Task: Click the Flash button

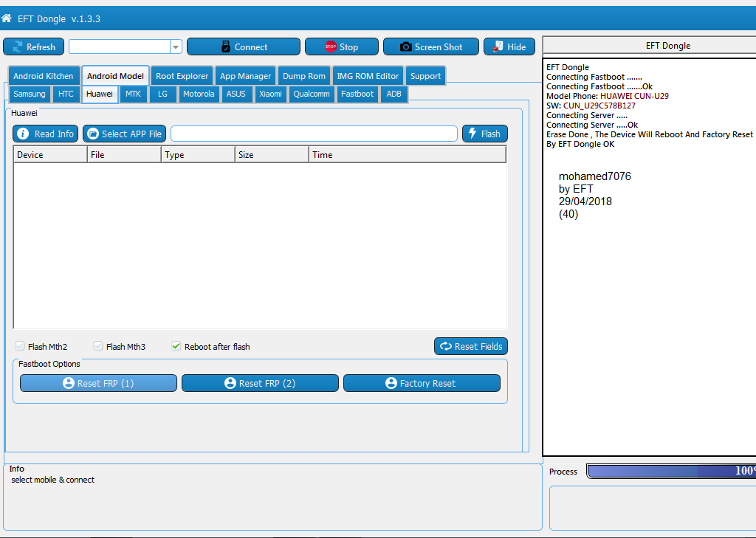Action: 484,134
